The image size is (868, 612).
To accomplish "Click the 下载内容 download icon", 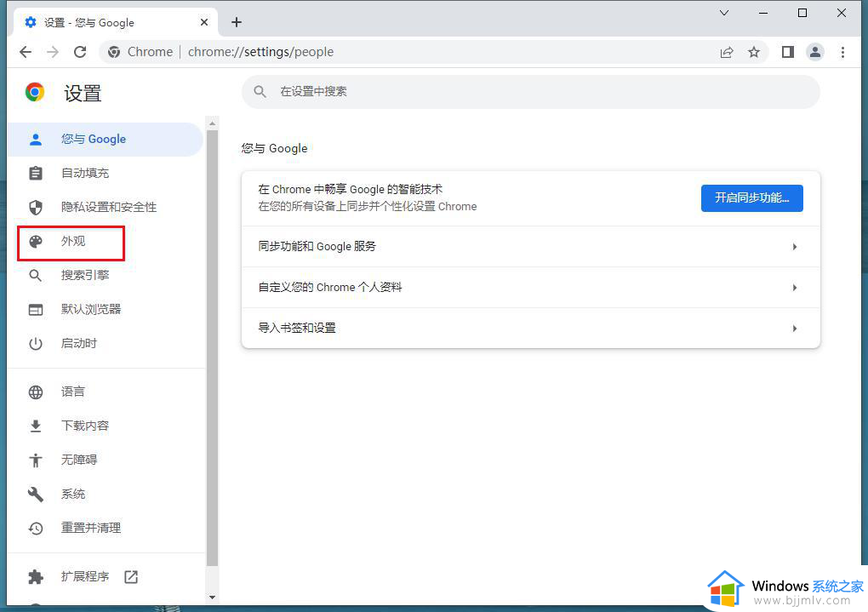I will pos(36,426).
